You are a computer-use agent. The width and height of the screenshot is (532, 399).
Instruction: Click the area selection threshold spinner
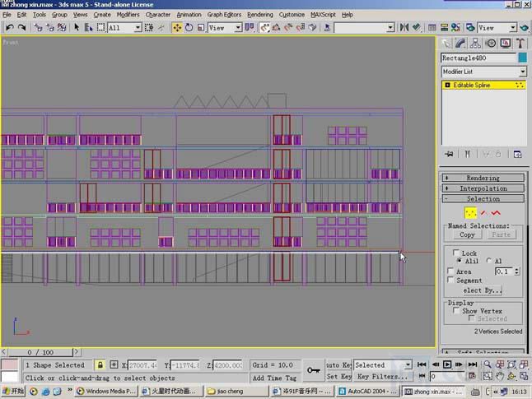click(x=516, y=271)
